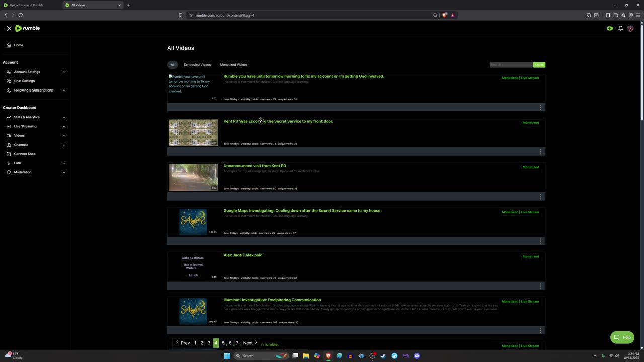Click the green upload camera icon
This screenshot has width=644, height=362.
tap(610, 28)
